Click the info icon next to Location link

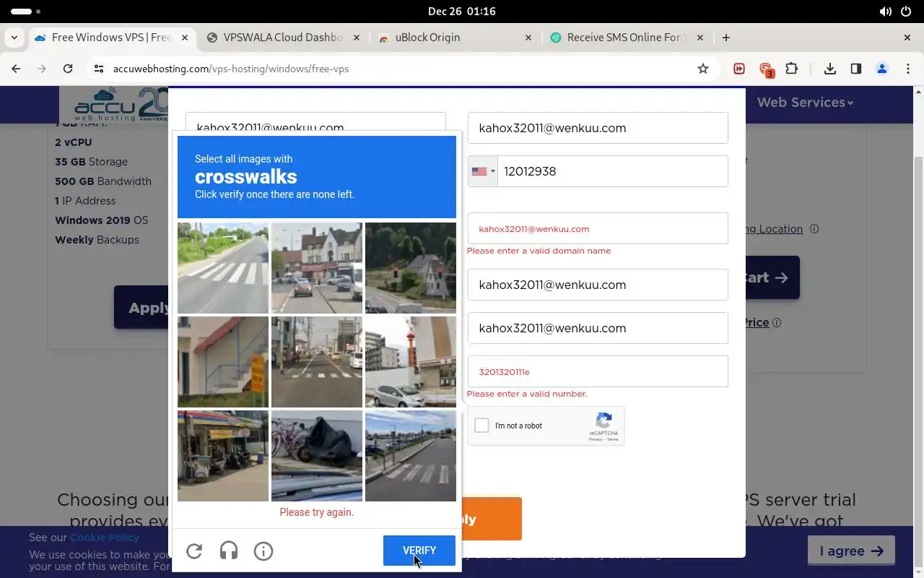[x=814, y=229]
